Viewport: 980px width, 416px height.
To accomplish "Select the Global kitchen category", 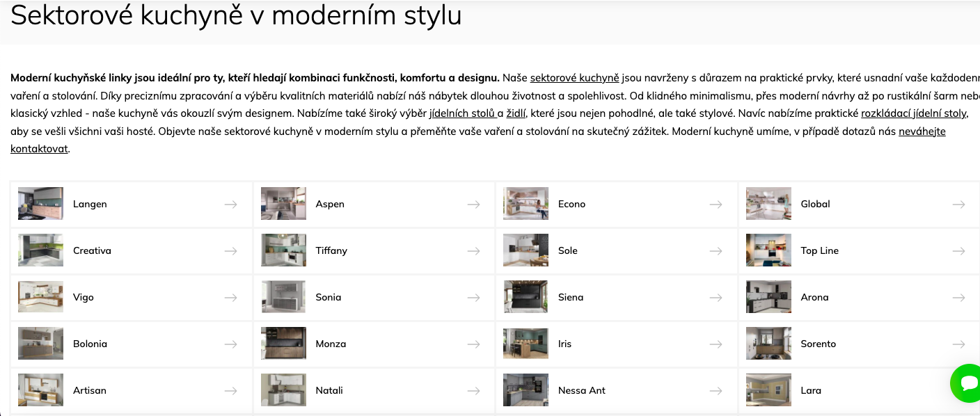I will point(815,205).
